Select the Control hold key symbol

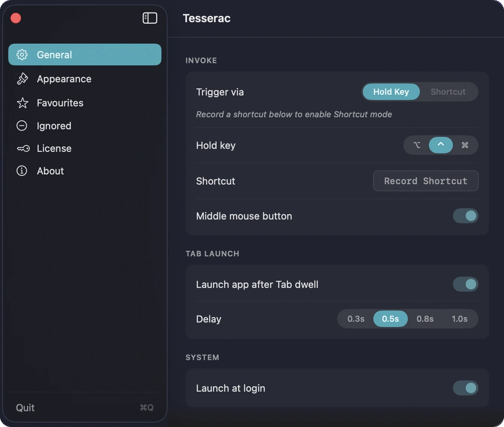[x=441, y=145]
